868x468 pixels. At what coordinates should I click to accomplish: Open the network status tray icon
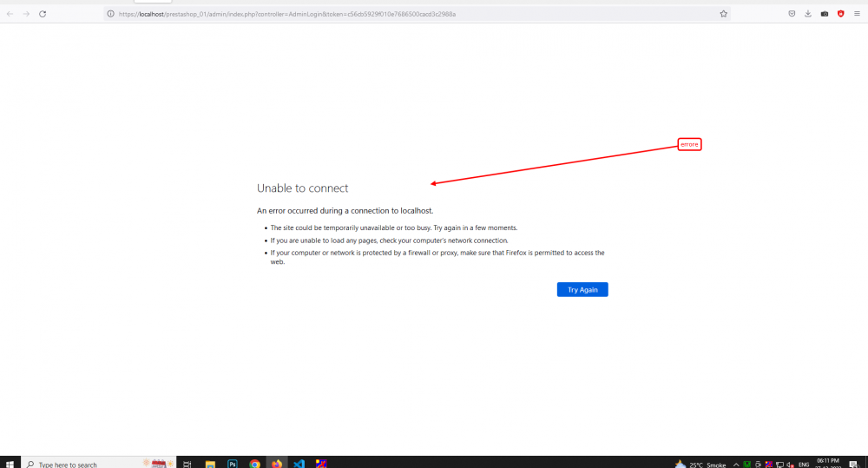coord(779,465)
